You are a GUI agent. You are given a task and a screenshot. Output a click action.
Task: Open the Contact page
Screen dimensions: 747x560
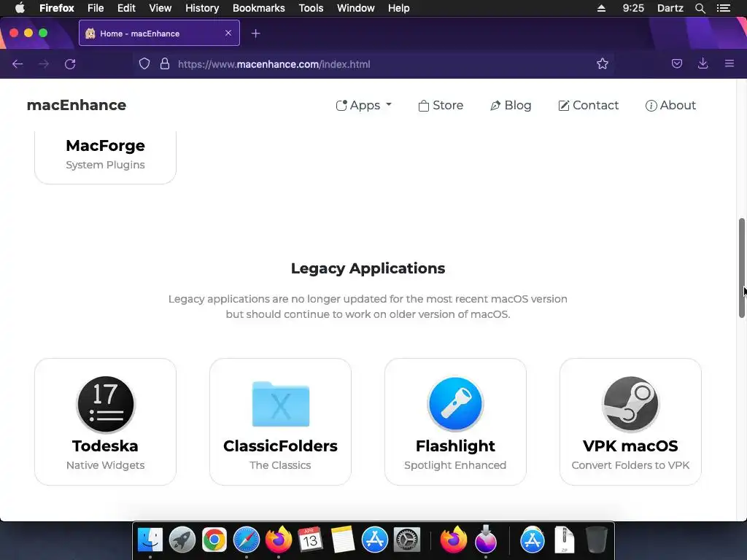589,105
